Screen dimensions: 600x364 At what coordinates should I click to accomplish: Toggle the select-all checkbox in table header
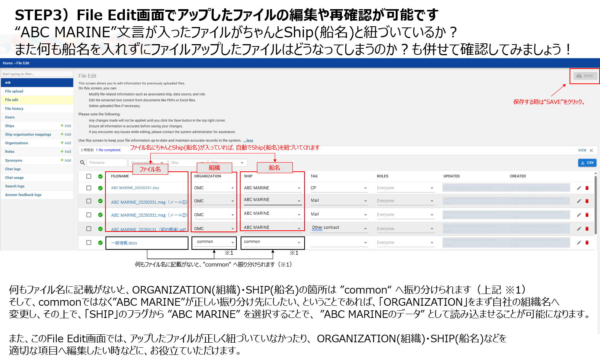[x=89, y=176]
